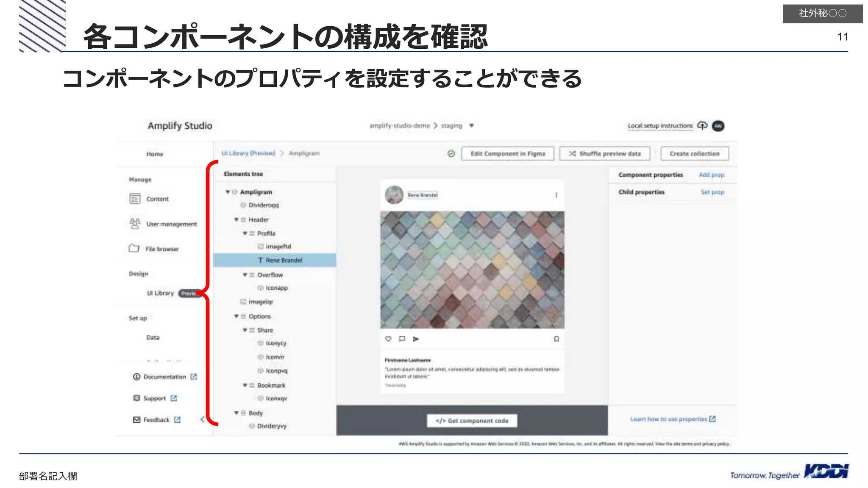The image size is (868, 488).
Task: Open UI Library in the sidebar
Action: 160,293
